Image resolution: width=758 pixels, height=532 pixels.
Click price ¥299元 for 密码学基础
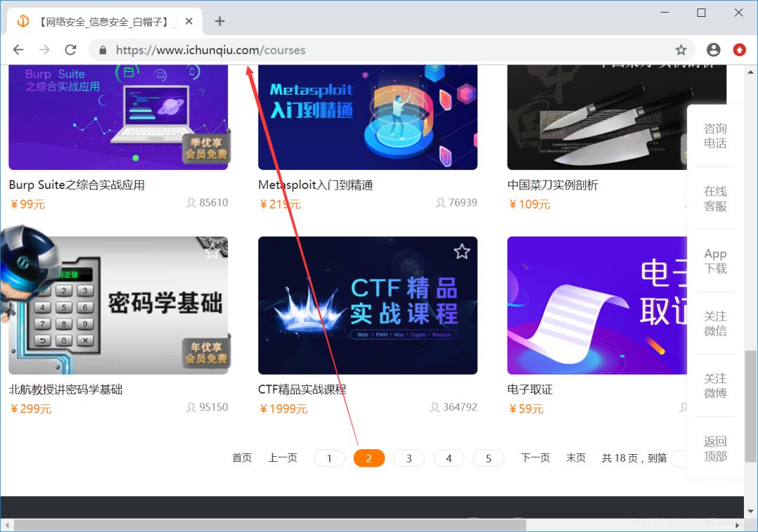coord(31,408)
